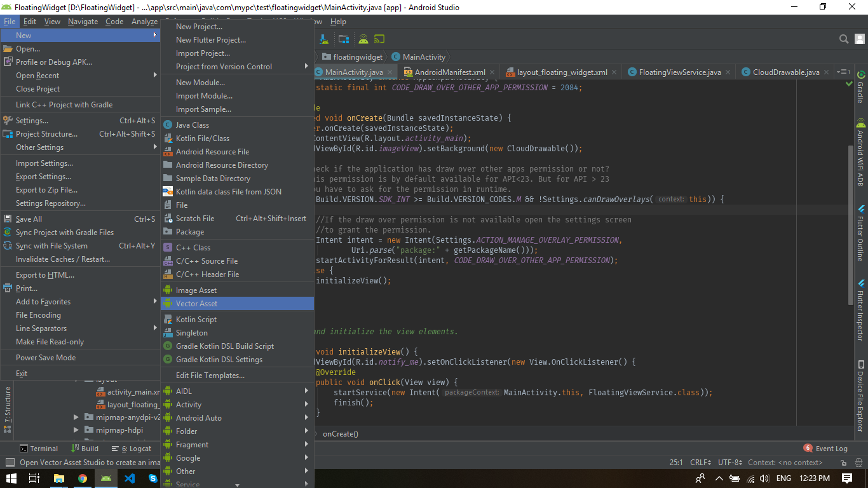Viewport: 868px width, 488px height.
Task: Toggle Make File Read-only option
Action: pos(80,342)
